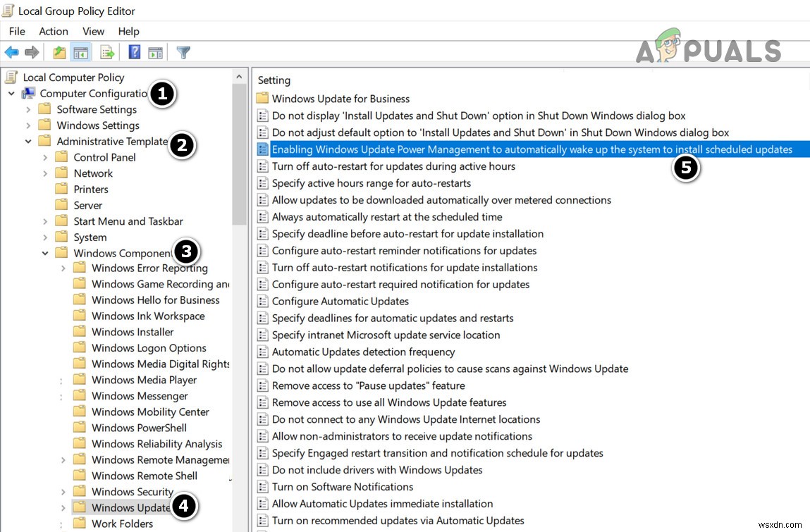The image size is (810, 532).
Task: Expand the System tree node
Action: 45,237
